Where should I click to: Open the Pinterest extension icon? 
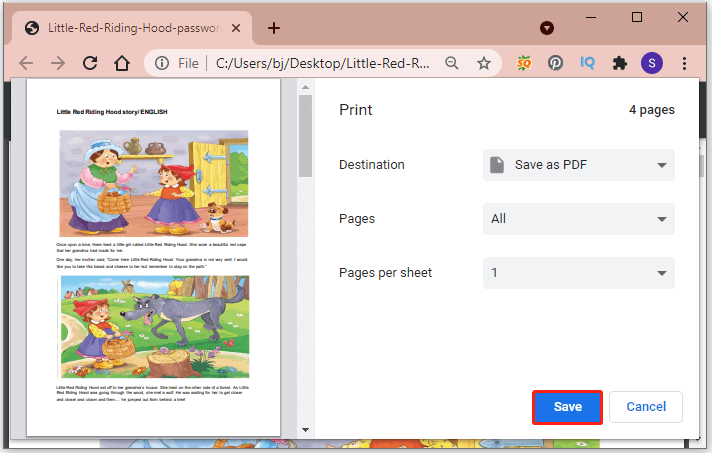555,63
